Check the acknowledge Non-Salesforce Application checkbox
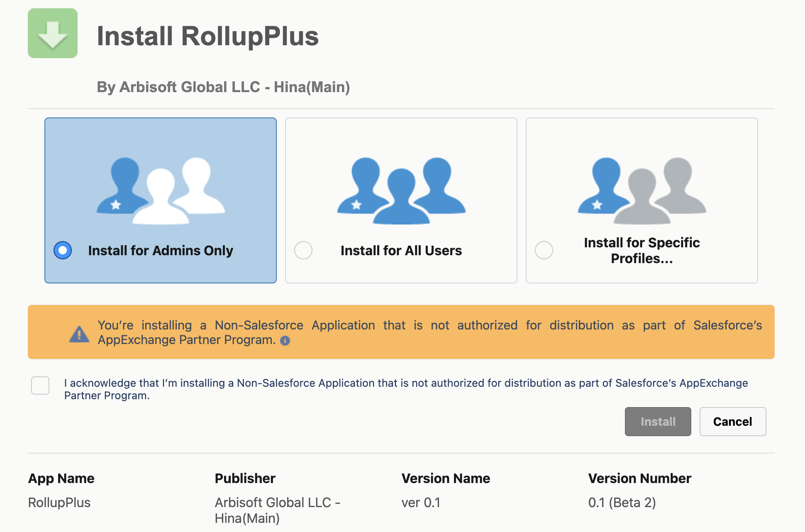805x532 pixels. [x=40, y=386]
